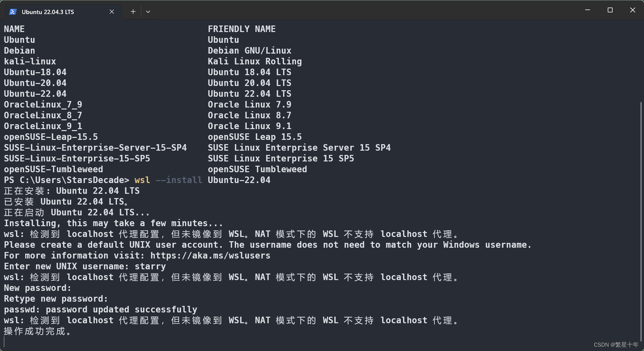The image size is (644, 351).
Task: Click OracleLinux_8_7 distribution name
Action: pyautogui.click(x=43, y=115)
